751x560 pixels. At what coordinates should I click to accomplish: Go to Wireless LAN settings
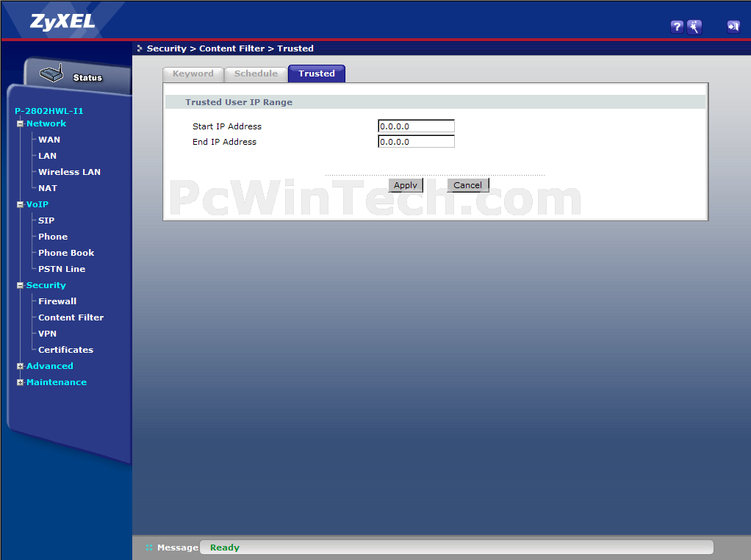click(x=70, y=172)
